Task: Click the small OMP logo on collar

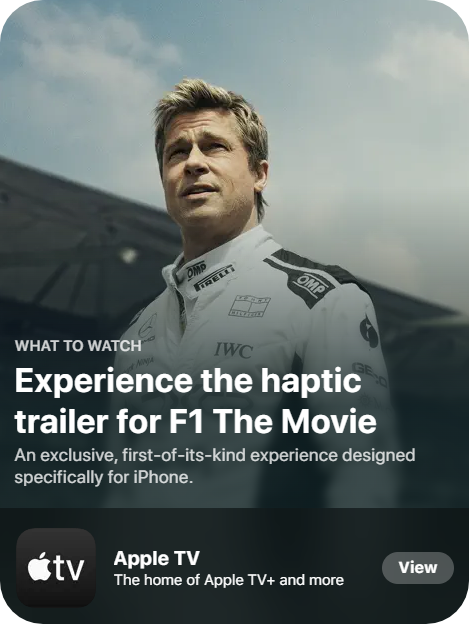Action: [x=196, y=269]
